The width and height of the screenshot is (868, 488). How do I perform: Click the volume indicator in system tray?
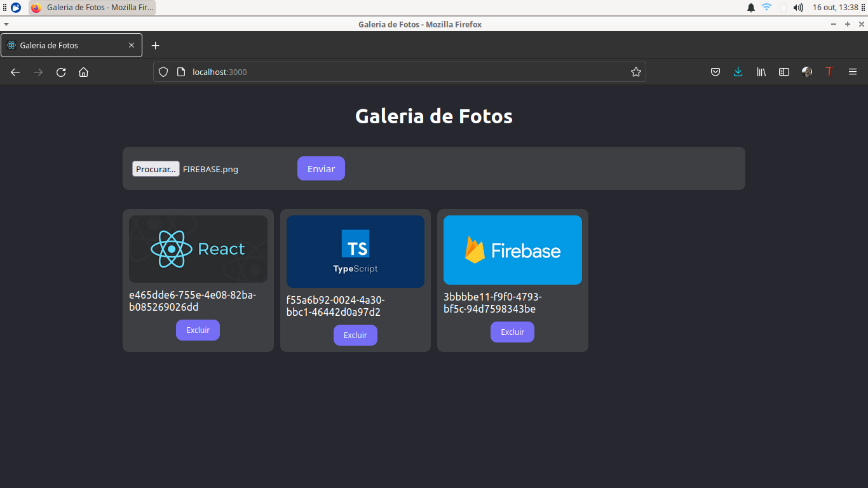797,7
